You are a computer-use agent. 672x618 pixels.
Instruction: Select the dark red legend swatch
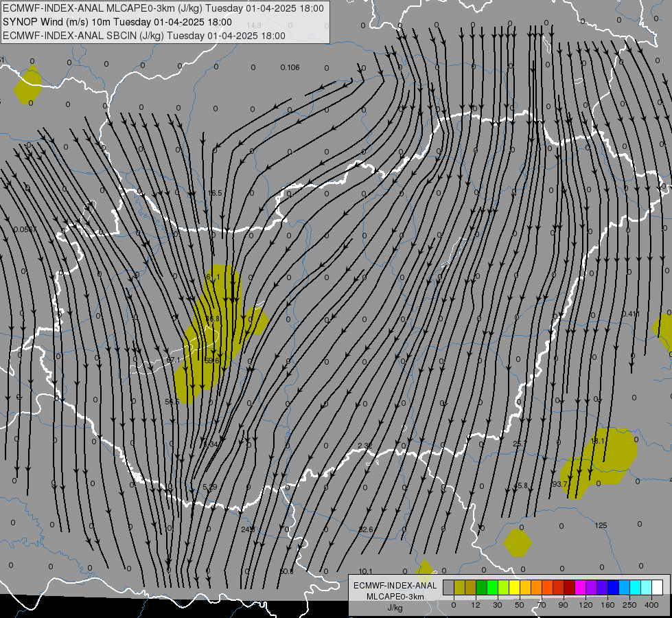pyautogui.click(x=570, y=587)
